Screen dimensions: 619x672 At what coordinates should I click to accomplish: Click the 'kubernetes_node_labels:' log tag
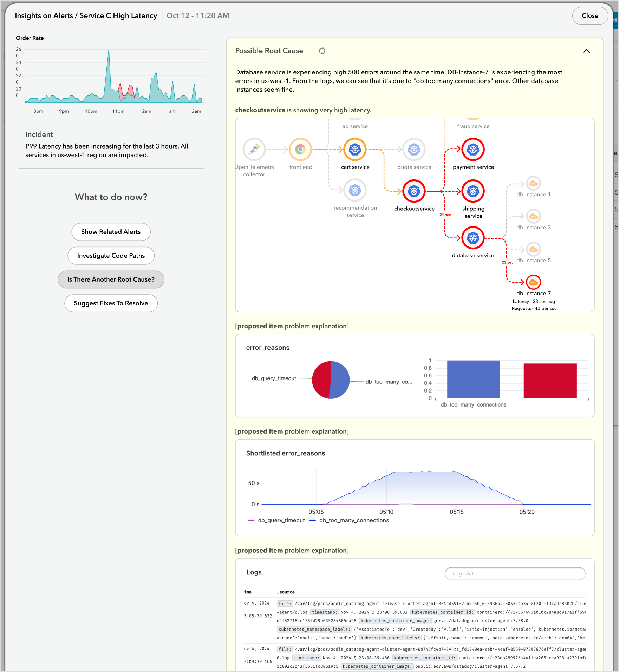tap(390, 638)
